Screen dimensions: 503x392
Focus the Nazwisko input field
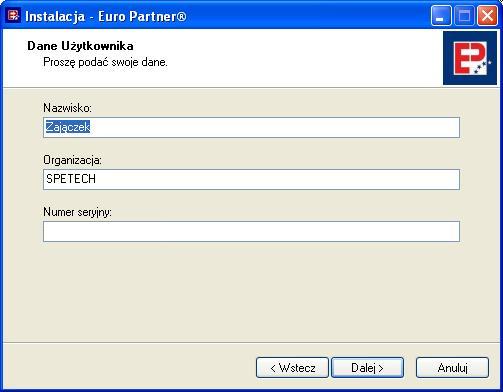(x=251, y=127)
